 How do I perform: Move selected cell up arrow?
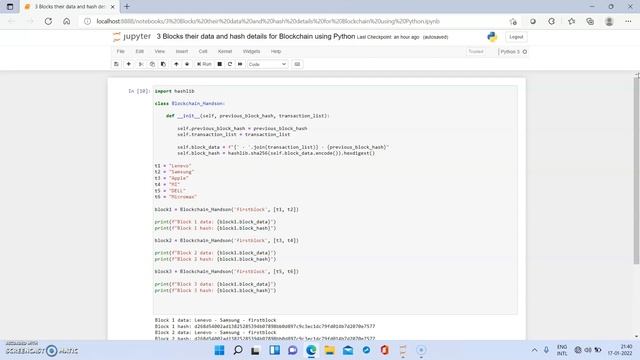pyautogui.click(x=176, y=64)
